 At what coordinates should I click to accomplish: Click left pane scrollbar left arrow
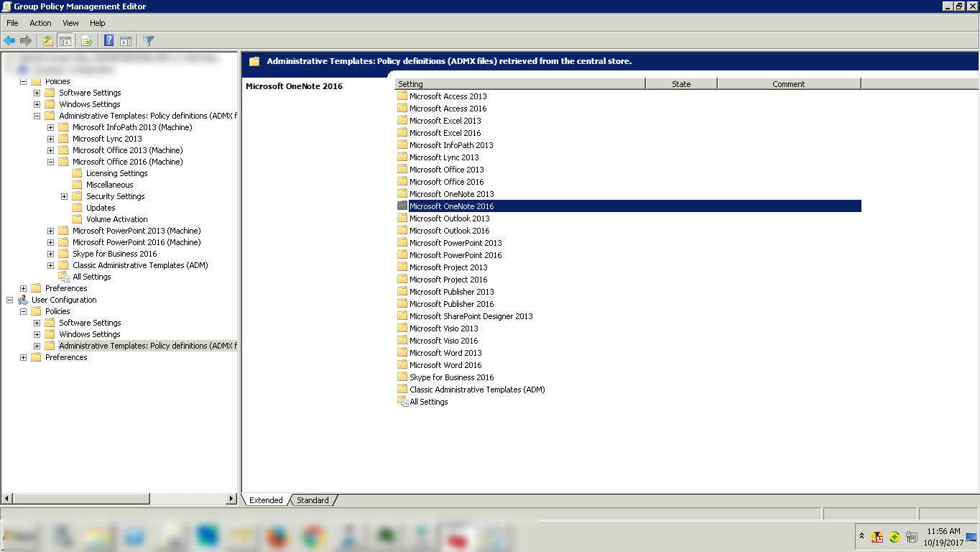[x=7, y=498]
